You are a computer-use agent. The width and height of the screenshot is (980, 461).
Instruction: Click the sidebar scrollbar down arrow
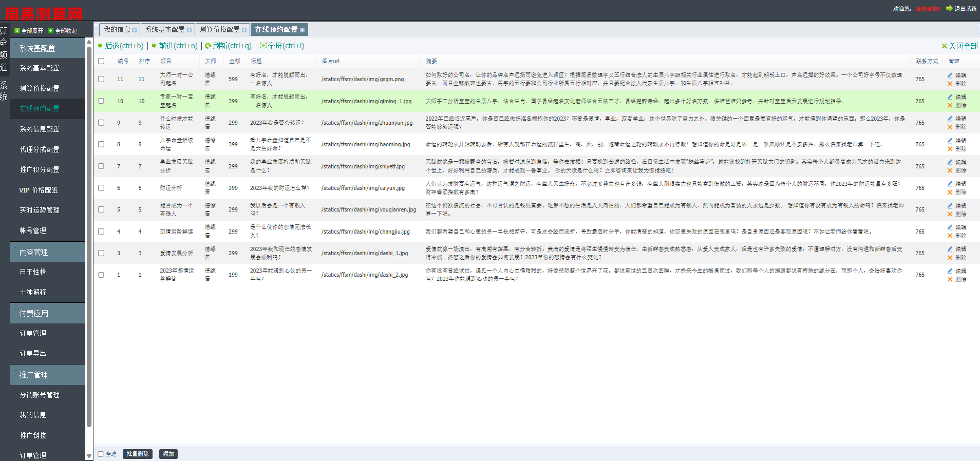coord(89,456)
